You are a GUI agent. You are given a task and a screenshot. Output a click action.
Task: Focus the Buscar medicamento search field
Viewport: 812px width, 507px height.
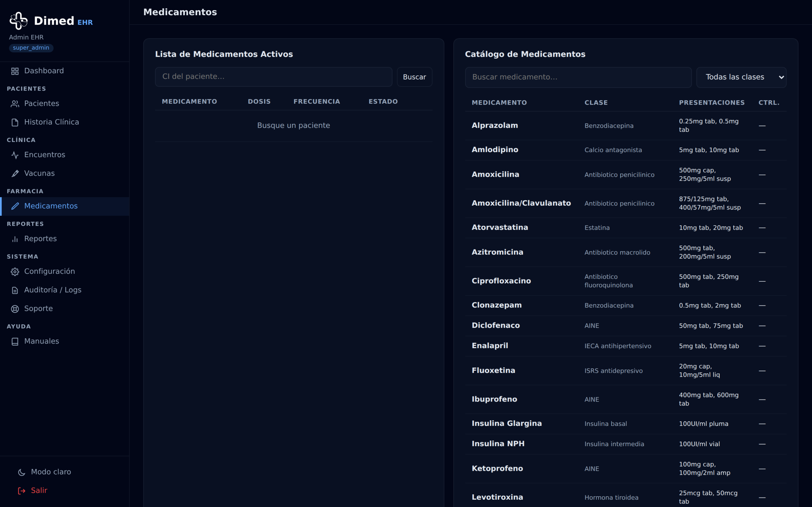coord(578,77)
